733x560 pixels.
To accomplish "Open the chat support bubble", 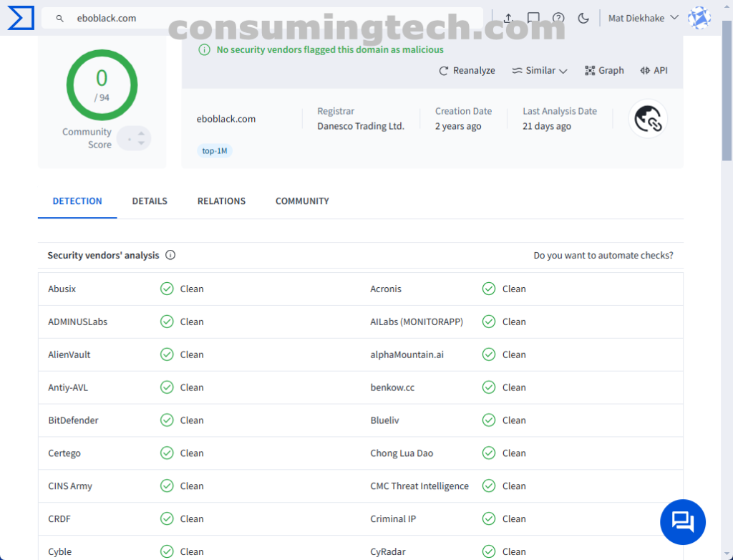I will coord(682,521).
